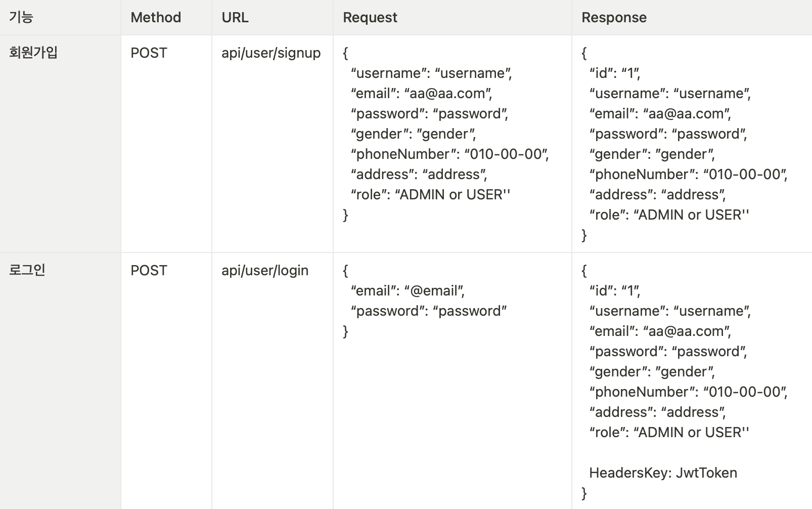The image size is (812, 509).
Task: Select the 회원가입 feature cell
Action: 33,53
